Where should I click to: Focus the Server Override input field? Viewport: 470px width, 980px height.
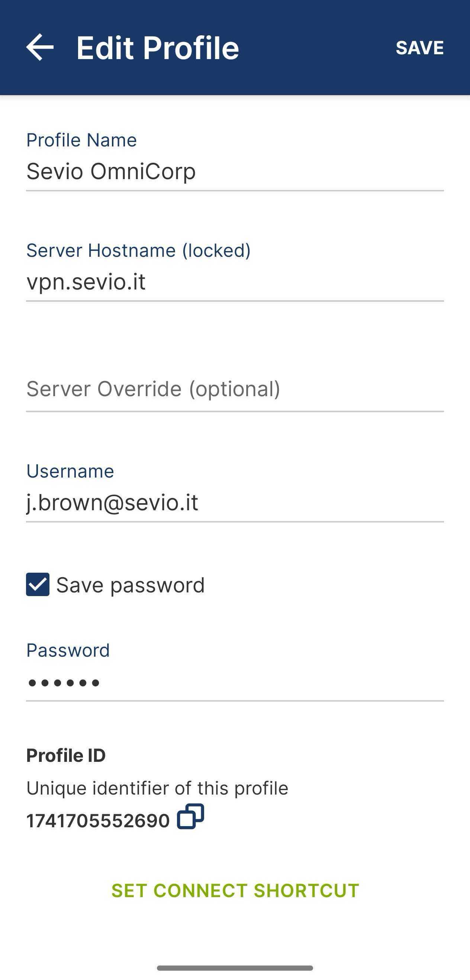235,389
